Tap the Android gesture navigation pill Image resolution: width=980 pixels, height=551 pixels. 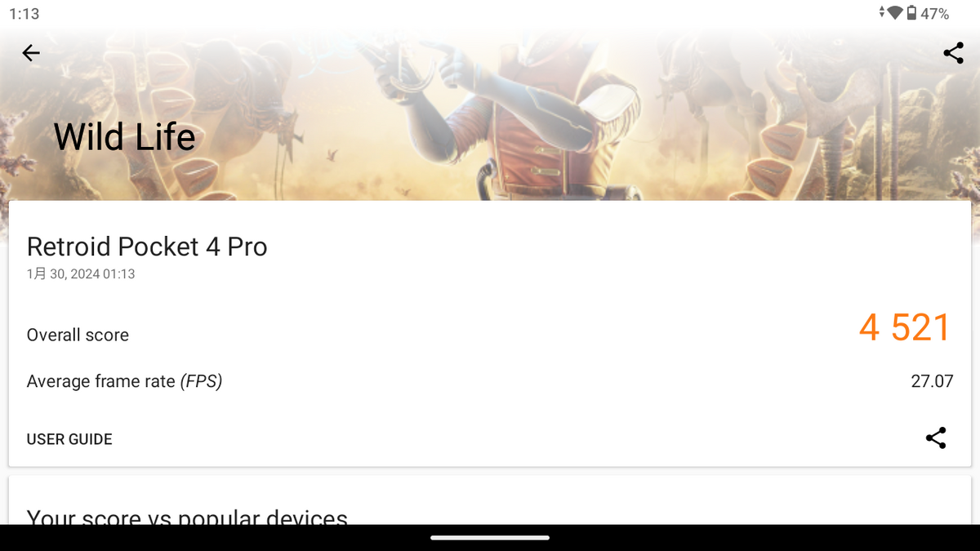click(490, 537)
